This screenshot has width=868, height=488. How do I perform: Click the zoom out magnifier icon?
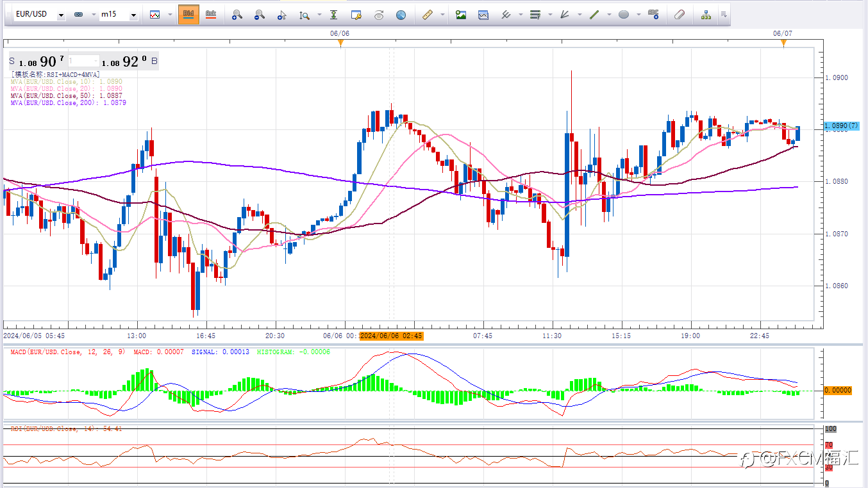pyautogui.click(x=259, y=14)
